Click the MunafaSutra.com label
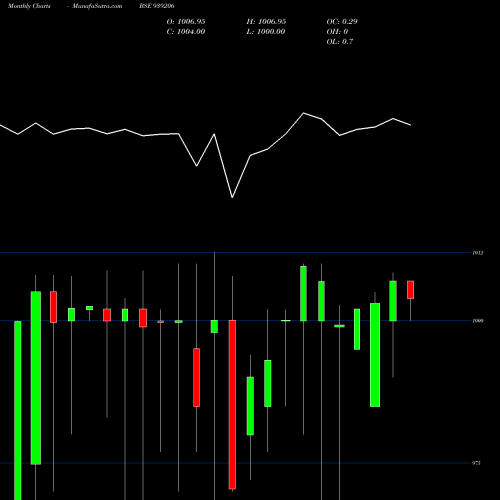Image resolution: width=500 pixels, height=500 pixels. click(97, 6)
